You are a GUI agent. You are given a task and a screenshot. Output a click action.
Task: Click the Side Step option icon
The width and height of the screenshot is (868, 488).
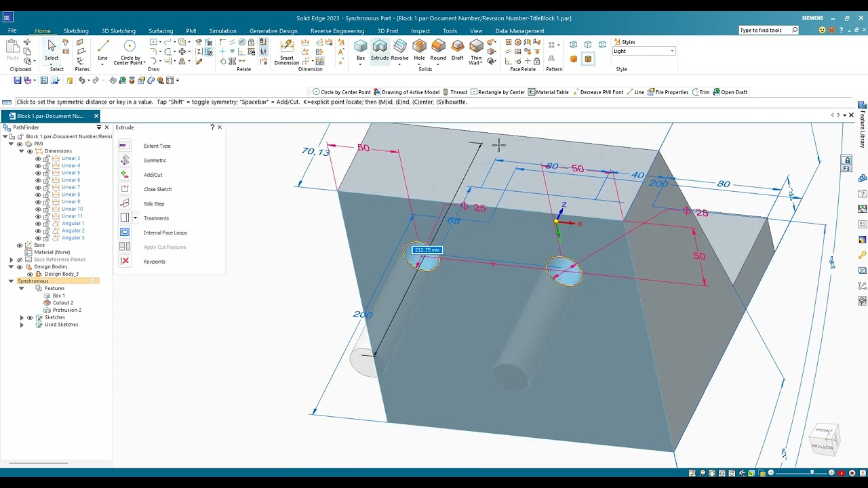coord(124,203)
